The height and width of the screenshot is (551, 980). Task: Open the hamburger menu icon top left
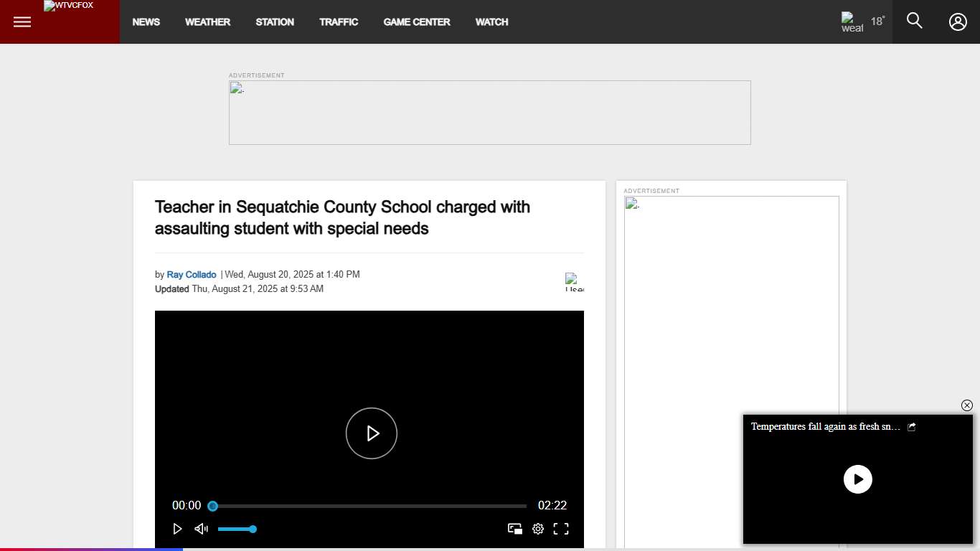coord(22,22)
